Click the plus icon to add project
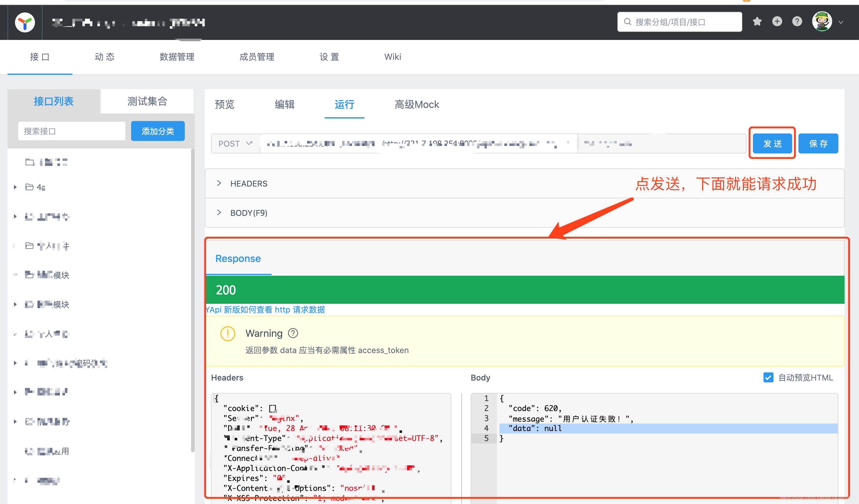The height and width of the screenshot is (504, 859). (x=777, y=22)
